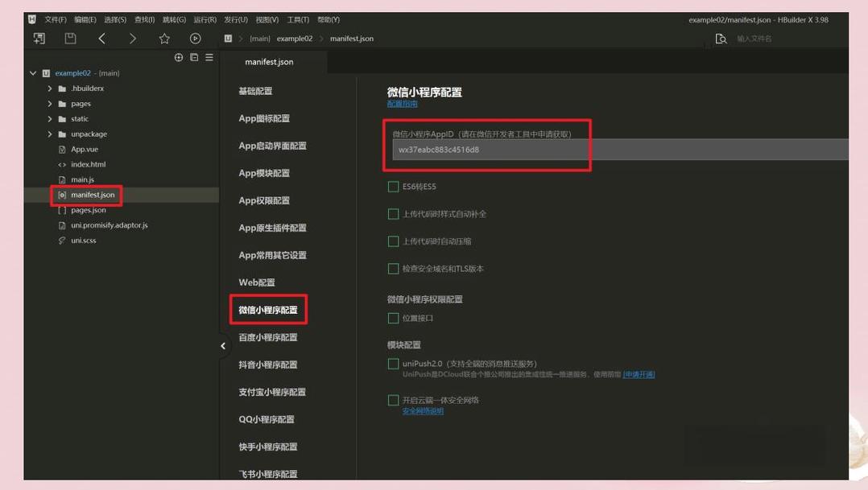Click the pages folder icon
This screenshot has height=490, width=868.
tap(62, 104)
